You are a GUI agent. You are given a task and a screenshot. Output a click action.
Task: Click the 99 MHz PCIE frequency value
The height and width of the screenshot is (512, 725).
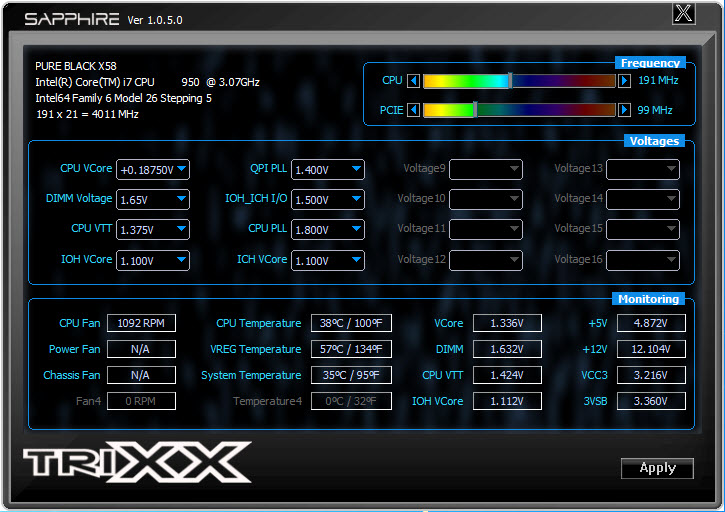click(x=655, y=110)
